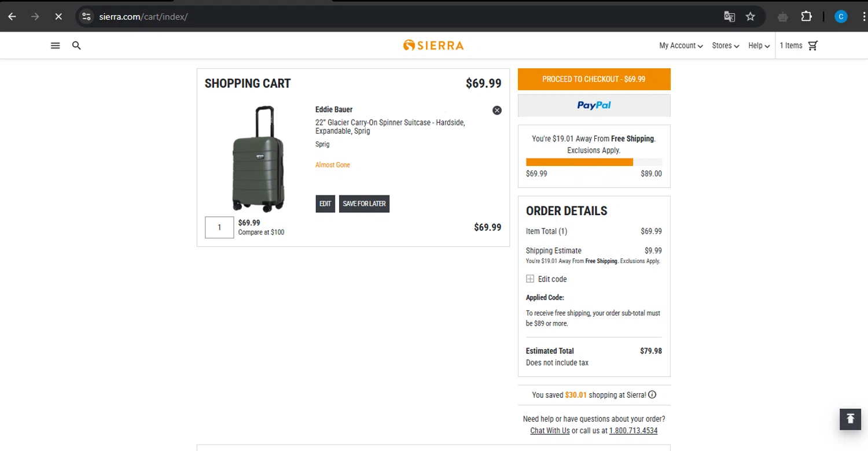Open the Chat With Us link
868x451 pixels.
click(x=550, y=431)
